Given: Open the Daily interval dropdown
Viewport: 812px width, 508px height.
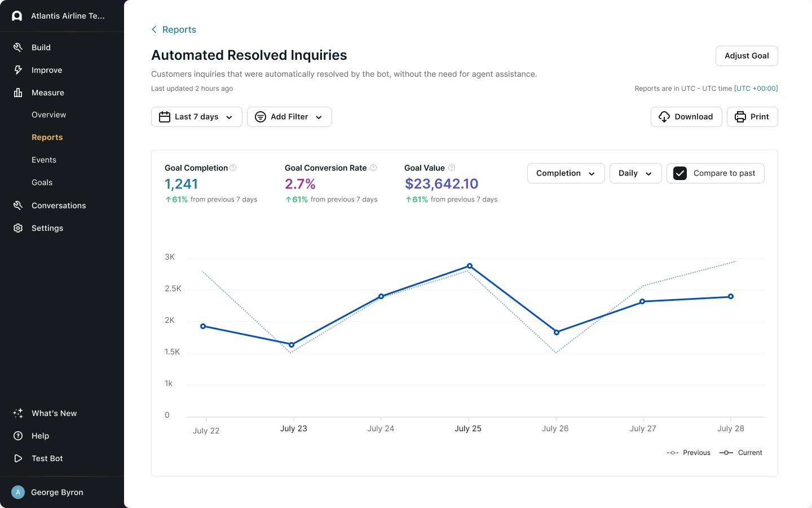Looking at the screenshot, I should (x=635, y=173).
